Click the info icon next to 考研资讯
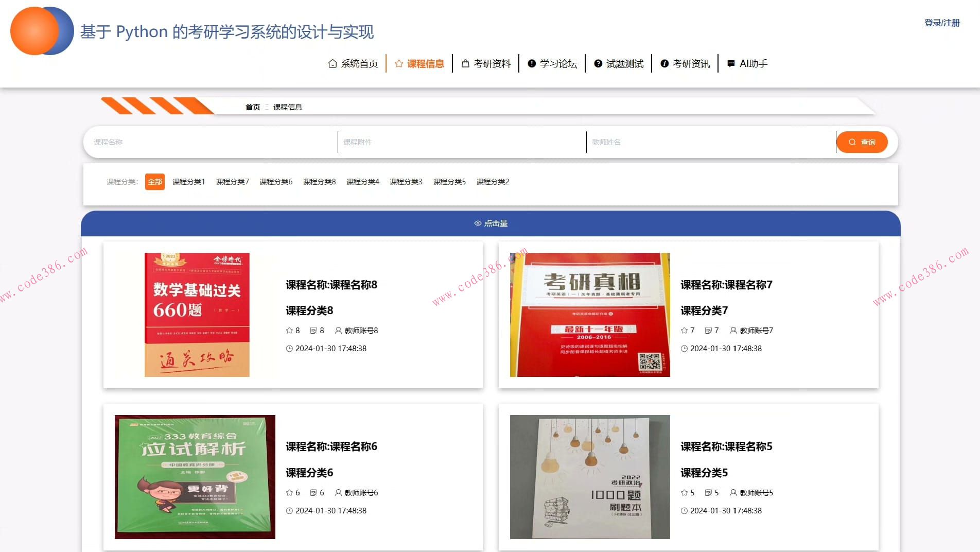The width and height of the screenshot is (980, 552). (x=664, y=63)
